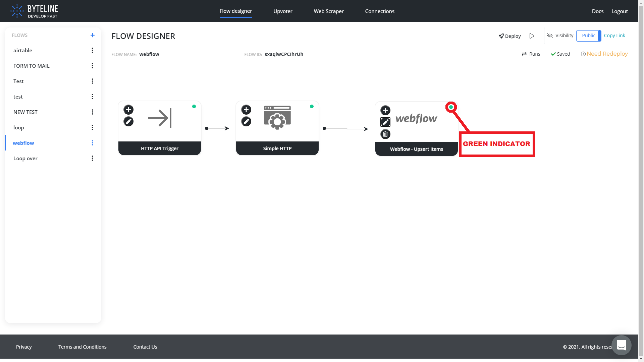Viewport: 644px width, 362px height.
Task: Click connector arrow from Simple HTTP
Action: click(x=346, y=129)
